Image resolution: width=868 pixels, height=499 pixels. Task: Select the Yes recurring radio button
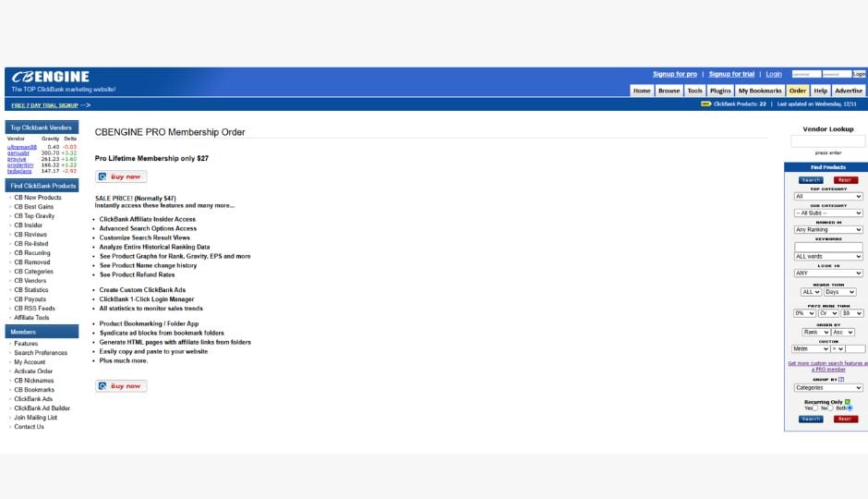coord(814,408)
